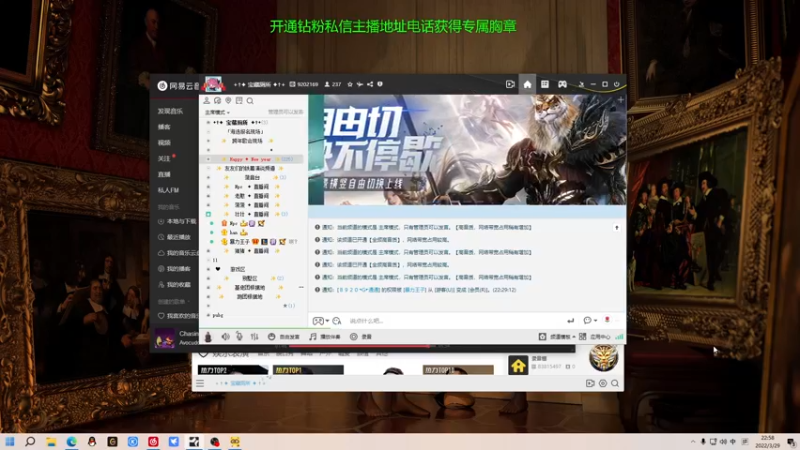The image size is (800, 450).
Task: Open the 频道模板 channel template dropdown
Action: pos(557,337)
